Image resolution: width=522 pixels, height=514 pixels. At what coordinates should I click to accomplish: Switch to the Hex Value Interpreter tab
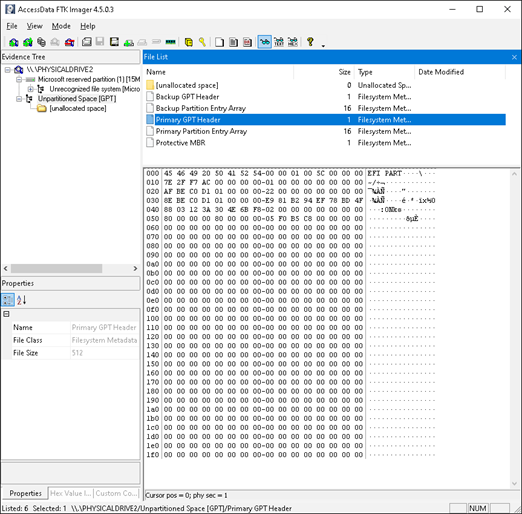point(70,493)
